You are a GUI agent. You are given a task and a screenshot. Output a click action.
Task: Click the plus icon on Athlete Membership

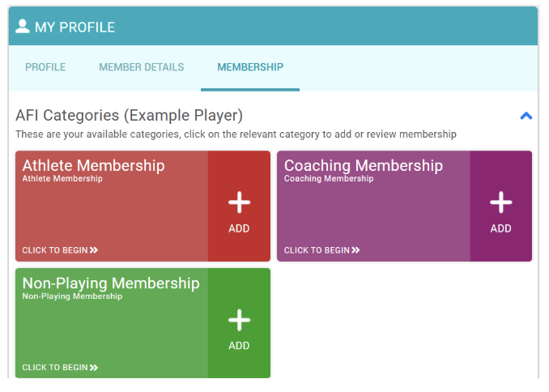[x=239, y=203]
